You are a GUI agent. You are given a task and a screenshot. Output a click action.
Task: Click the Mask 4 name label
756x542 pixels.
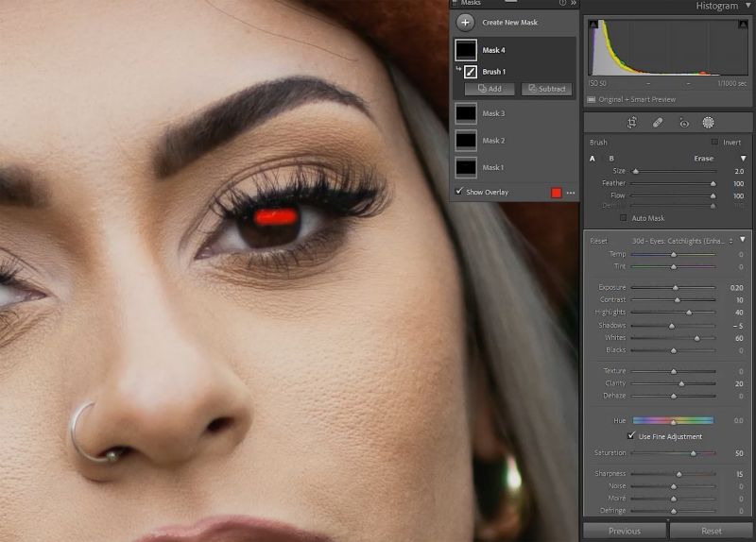(493, 50)
